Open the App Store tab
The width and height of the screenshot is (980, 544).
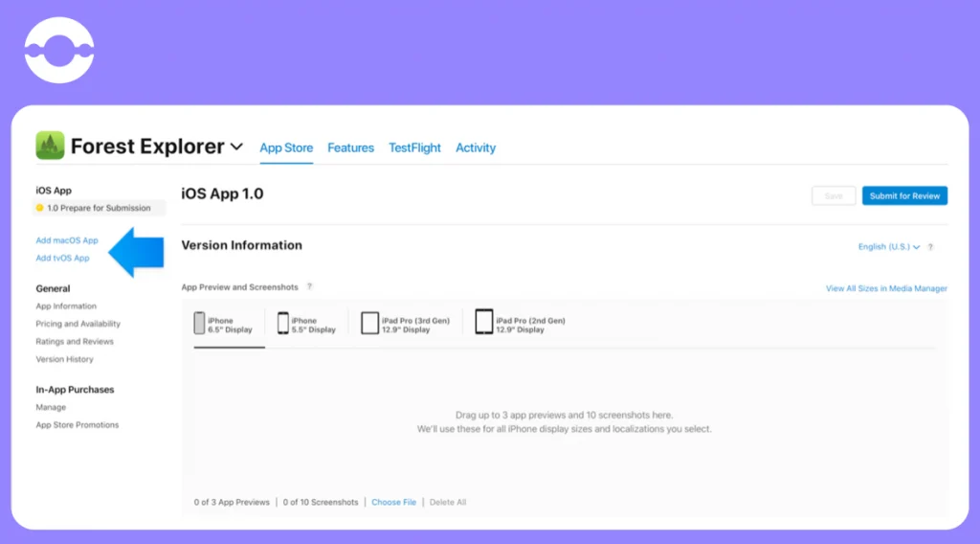[x=286, y=148]
